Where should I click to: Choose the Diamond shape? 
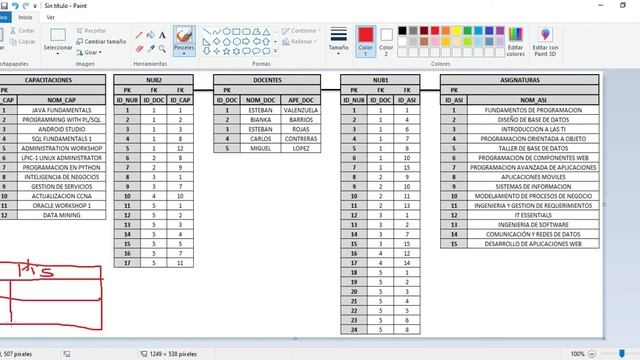(x=216, y=42)
